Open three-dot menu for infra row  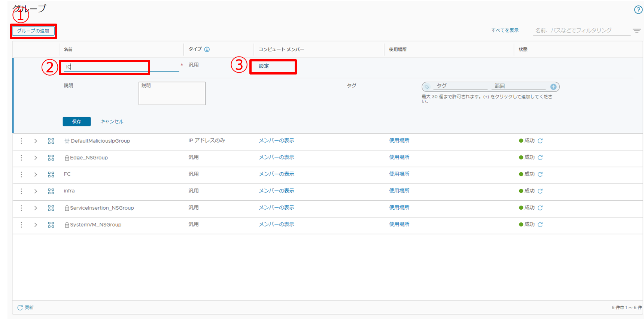(x=21, y=191)
